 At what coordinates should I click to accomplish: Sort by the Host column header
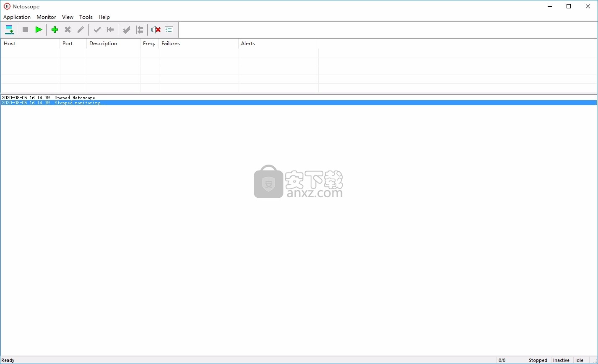[31, 44]
